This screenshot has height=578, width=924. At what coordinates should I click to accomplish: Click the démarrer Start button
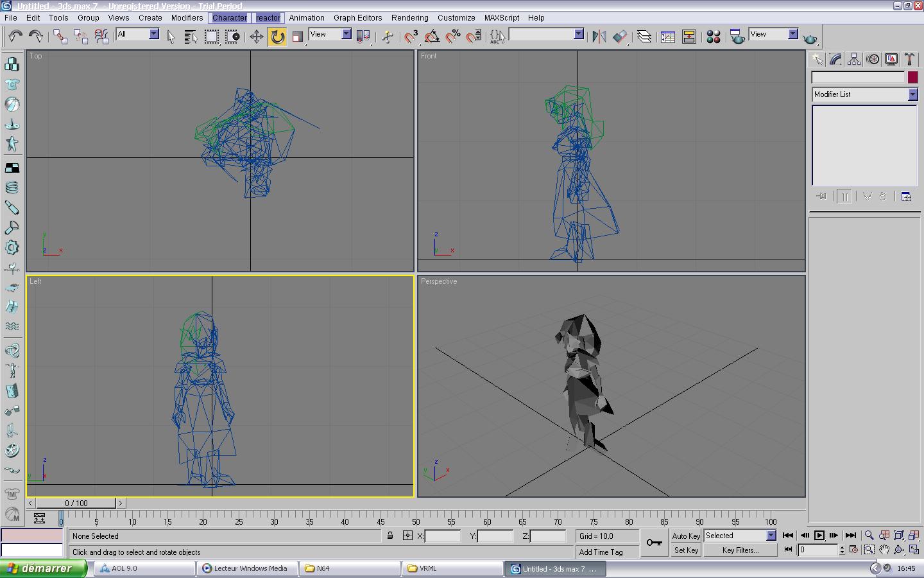(x=43, y=568)
